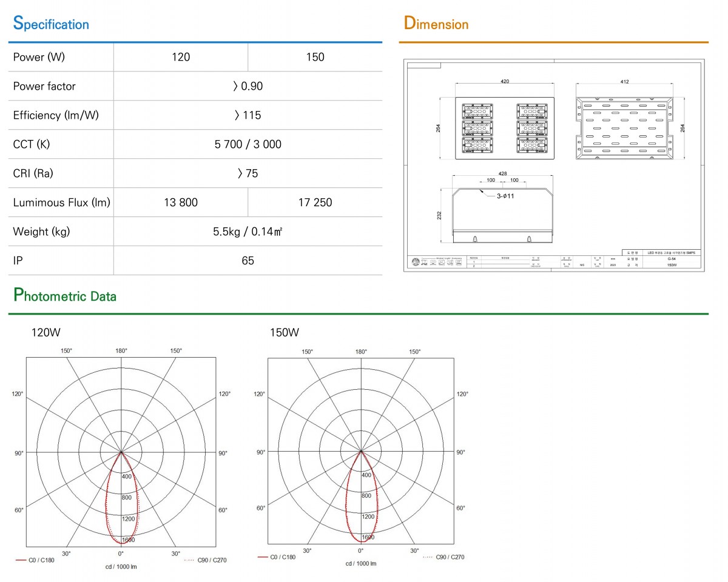
Task: Click the 0° label below the 150W chart
Action: pos(361,550)
